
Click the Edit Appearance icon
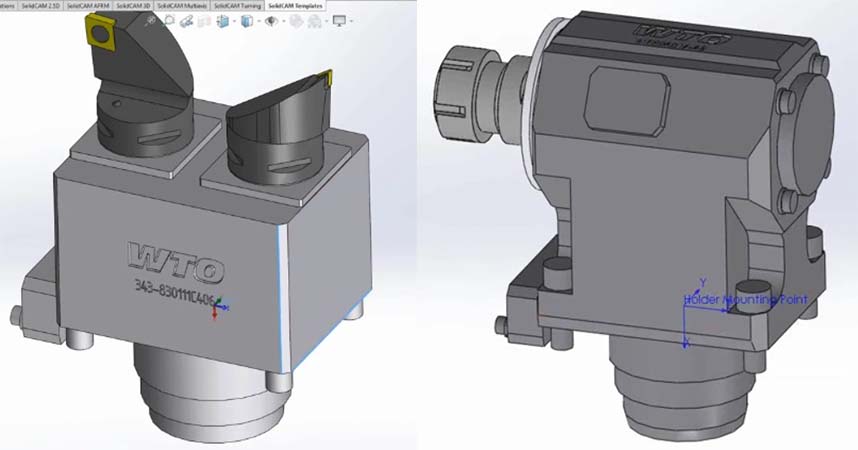(296, 21)
